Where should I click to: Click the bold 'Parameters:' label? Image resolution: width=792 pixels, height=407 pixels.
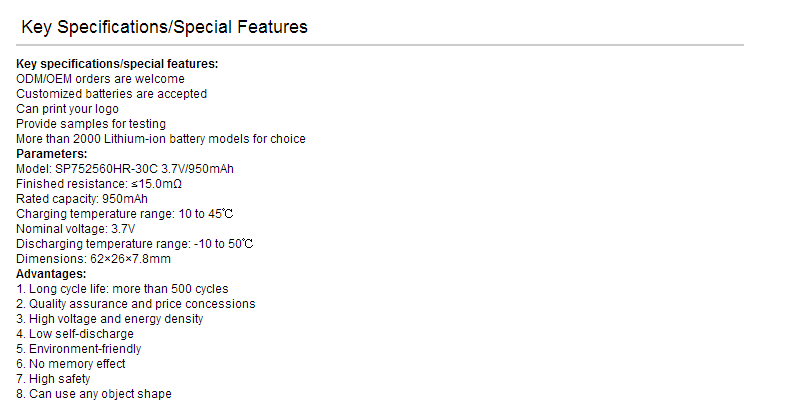click(52, 154)
